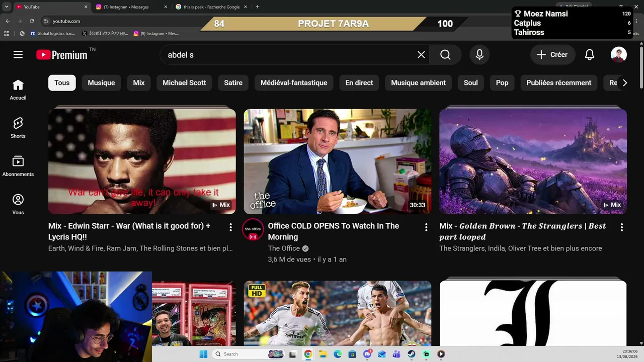Launch Steam from the taskbar

(x=412, y=354)
